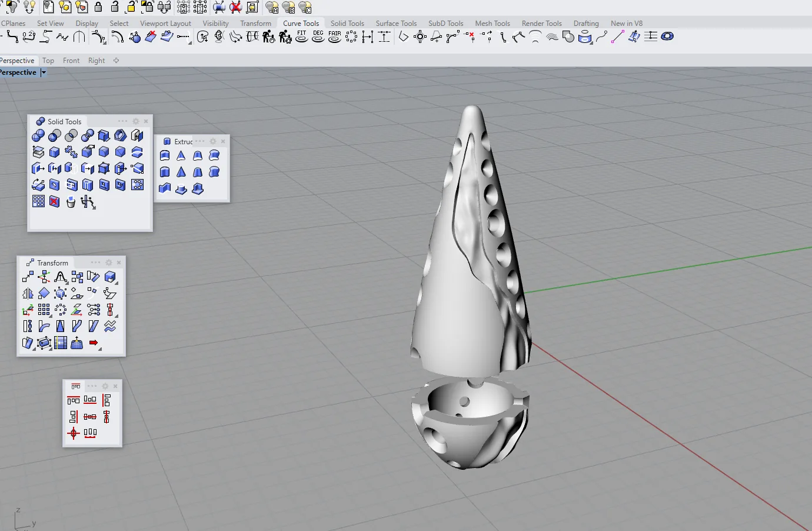Click the red arrow icon in Transform panel

point(94,343)
